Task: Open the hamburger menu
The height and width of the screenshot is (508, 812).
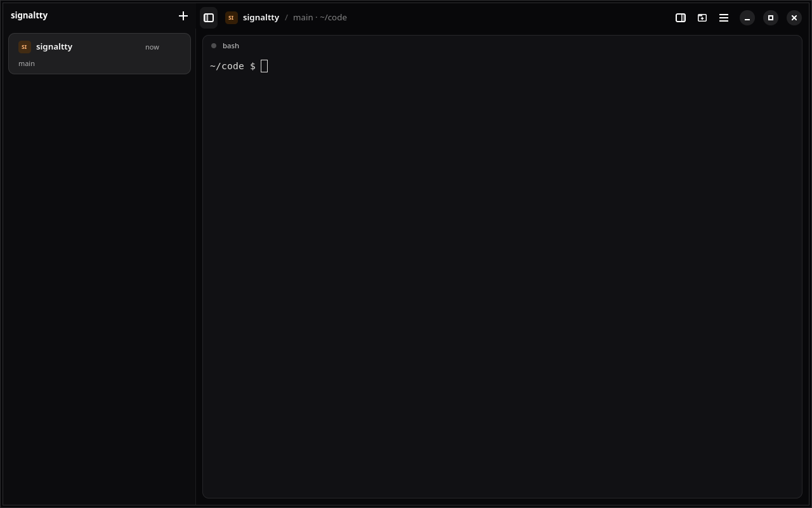Action: point(724,18)
